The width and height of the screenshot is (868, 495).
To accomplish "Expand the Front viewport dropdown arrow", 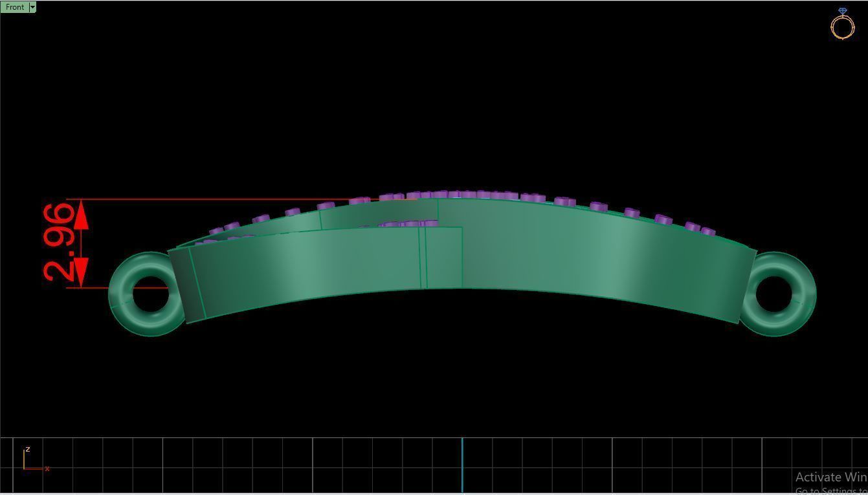I will (32, 7).
